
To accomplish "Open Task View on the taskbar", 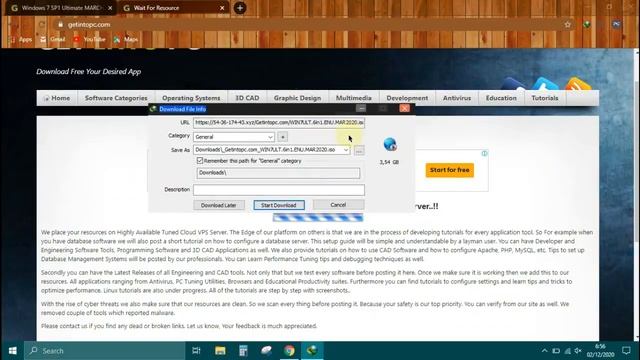I will click(x=196, y=351).
